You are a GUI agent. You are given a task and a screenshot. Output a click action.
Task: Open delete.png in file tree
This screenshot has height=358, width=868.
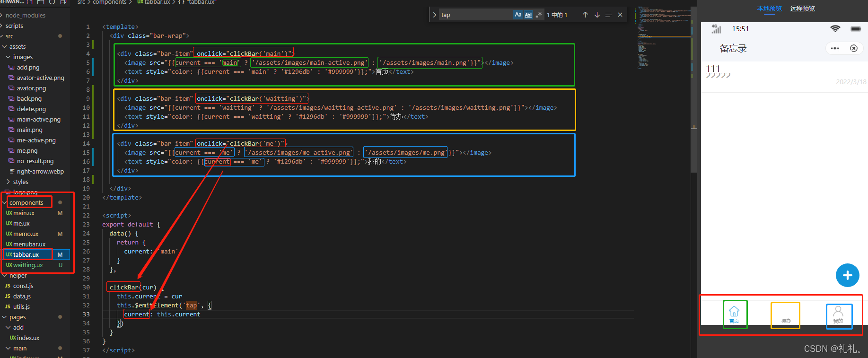[31, 109]
